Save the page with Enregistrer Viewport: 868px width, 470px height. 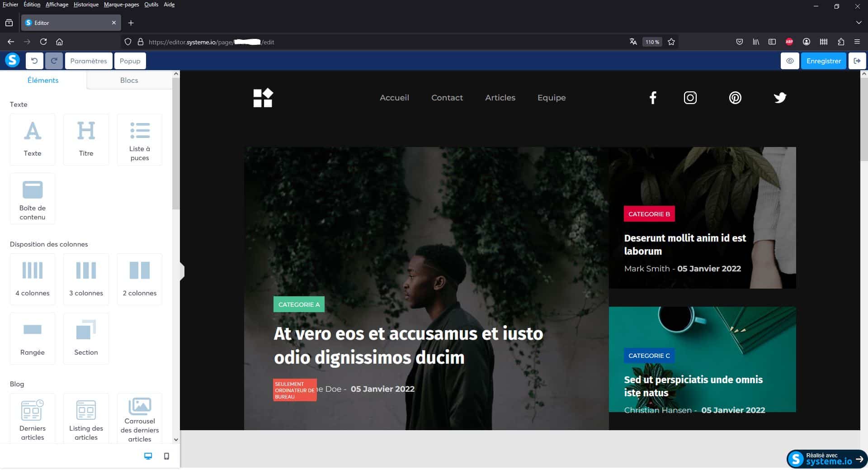coord(823,61)
